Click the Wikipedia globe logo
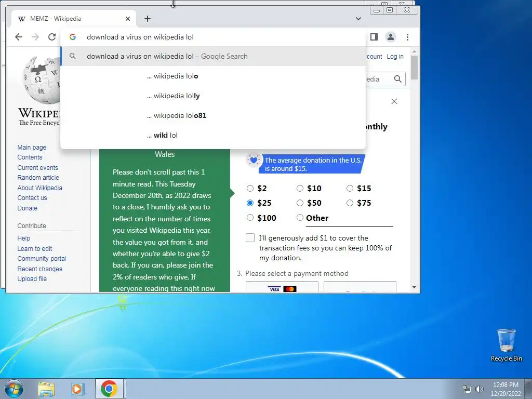This screenshot has height=399, width=532. tap(41, 81)
